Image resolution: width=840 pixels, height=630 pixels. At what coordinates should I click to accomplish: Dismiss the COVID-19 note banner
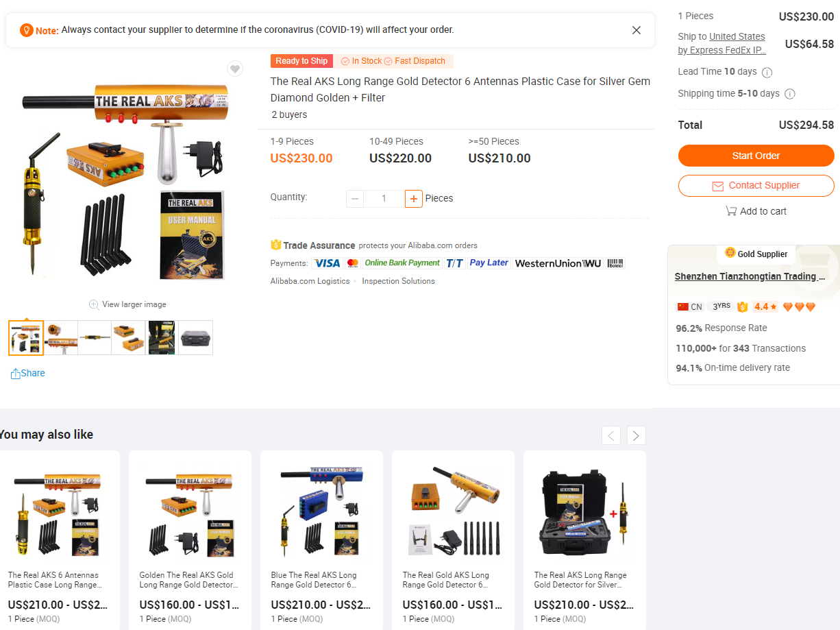(x=637, y=30)
